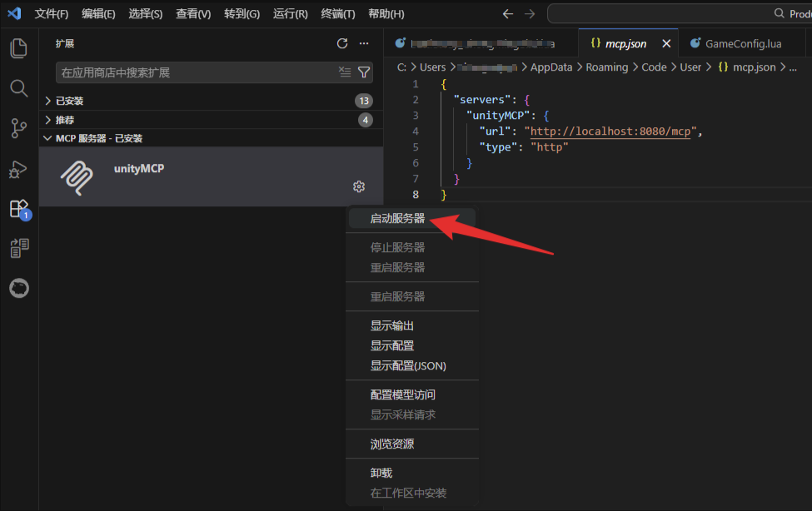Choose 启动服务器 from the context menu
The height and width of the screenshot is (511, 812).
[412, 219]
